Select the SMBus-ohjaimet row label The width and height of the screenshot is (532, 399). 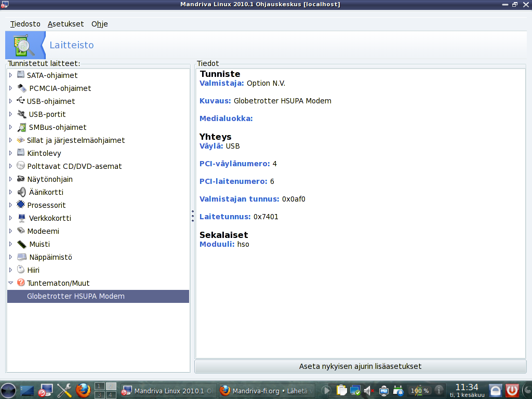click(58, 127)
